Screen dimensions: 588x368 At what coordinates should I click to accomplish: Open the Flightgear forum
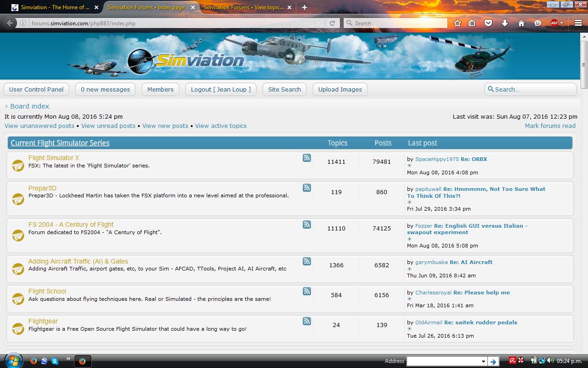click(43, 321)
